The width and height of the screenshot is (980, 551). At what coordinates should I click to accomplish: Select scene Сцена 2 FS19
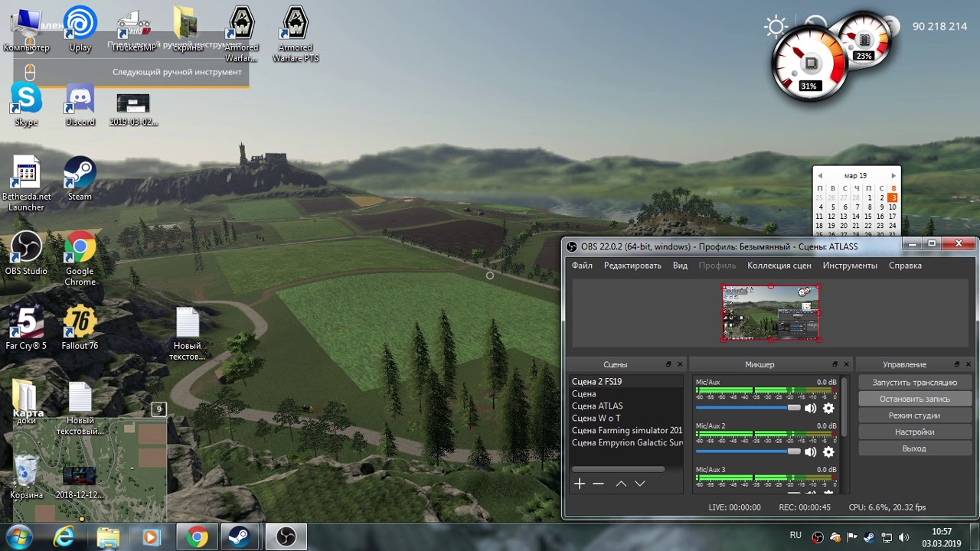(x=626, y=381)
